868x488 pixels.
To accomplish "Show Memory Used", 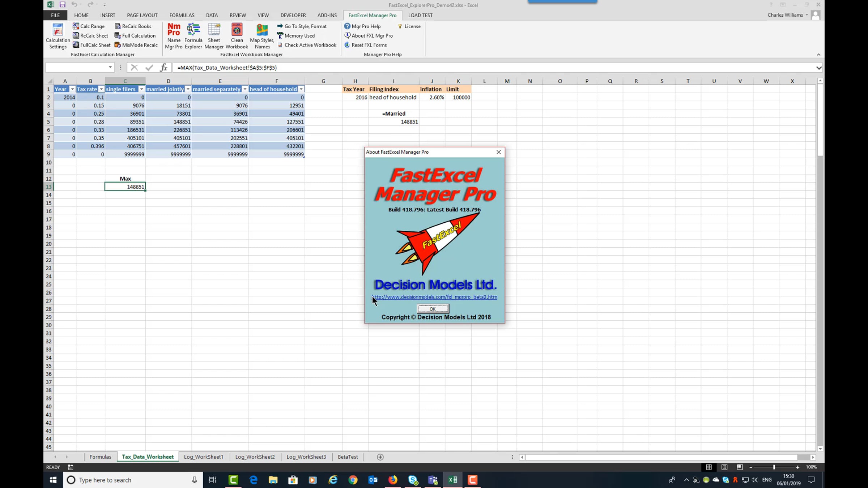I will click(x=296, y=36).
